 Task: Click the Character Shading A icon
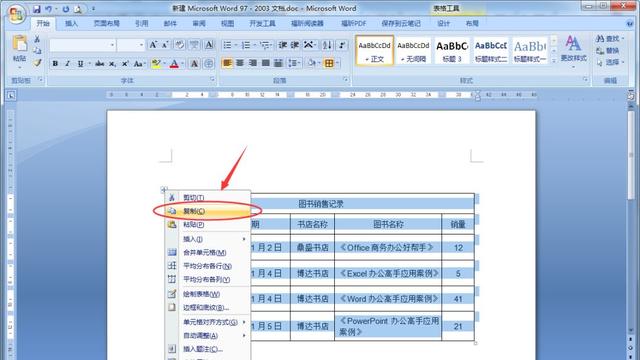[x=194, y=63]
